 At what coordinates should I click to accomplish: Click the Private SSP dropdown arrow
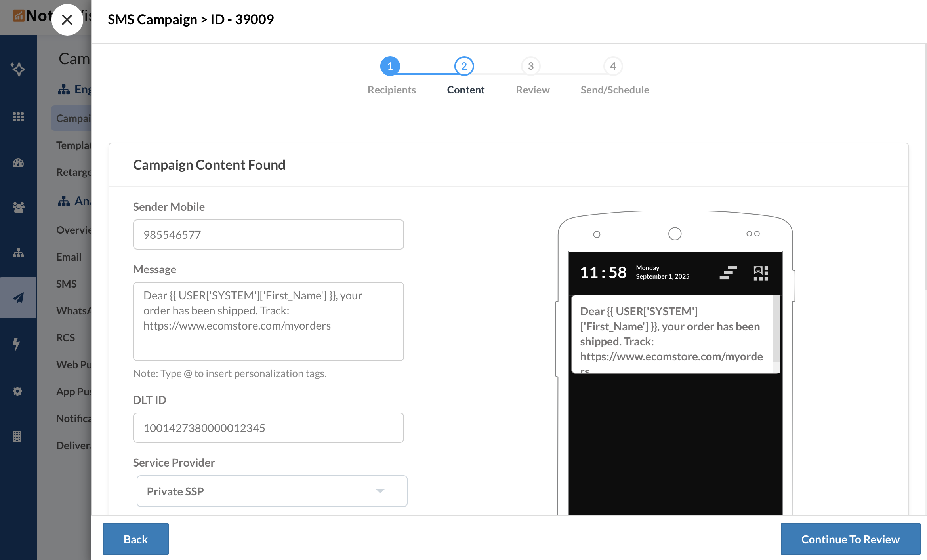(380, 491)
